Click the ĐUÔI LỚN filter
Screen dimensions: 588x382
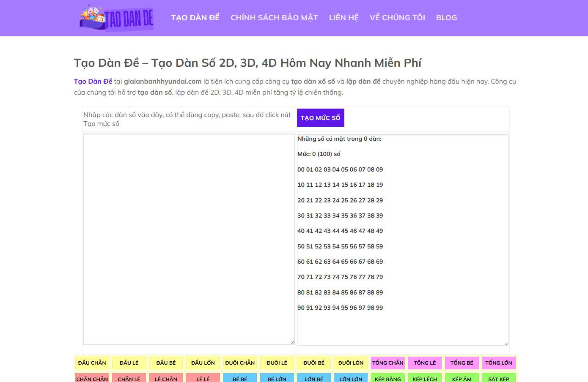coord(351,363)
